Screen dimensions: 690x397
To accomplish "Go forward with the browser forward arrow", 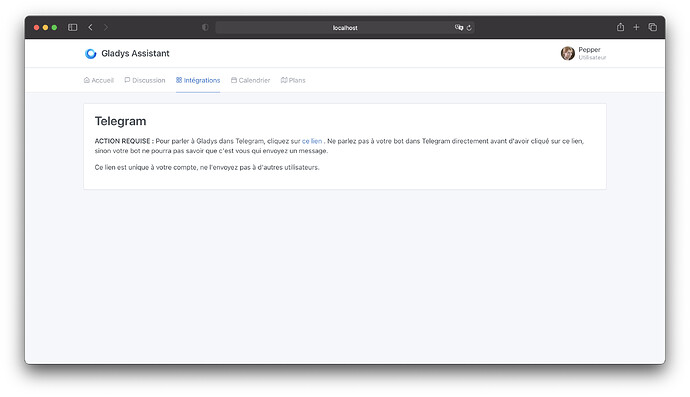I will tap(106, 27).
